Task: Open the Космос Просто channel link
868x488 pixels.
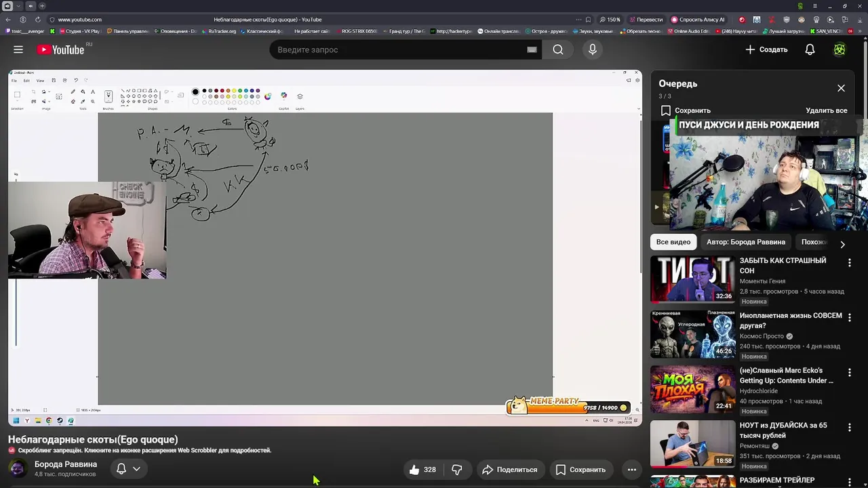Action: tap(762, 336)
